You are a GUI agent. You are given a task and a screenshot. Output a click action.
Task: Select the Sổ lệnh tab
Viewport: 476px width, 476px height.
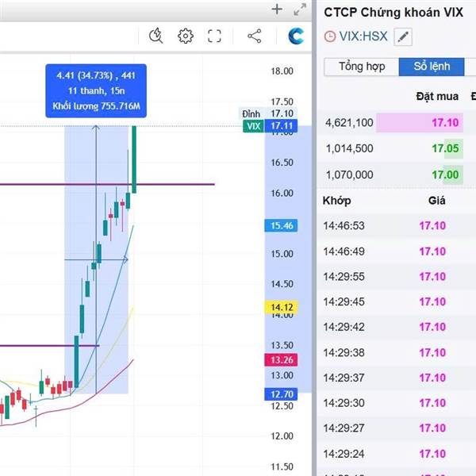pyautogui.click(x=432, y=67)
